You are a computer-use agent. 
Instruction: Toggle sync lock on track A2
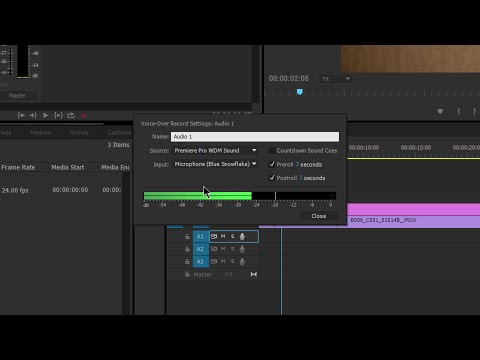tap(214, 249)
